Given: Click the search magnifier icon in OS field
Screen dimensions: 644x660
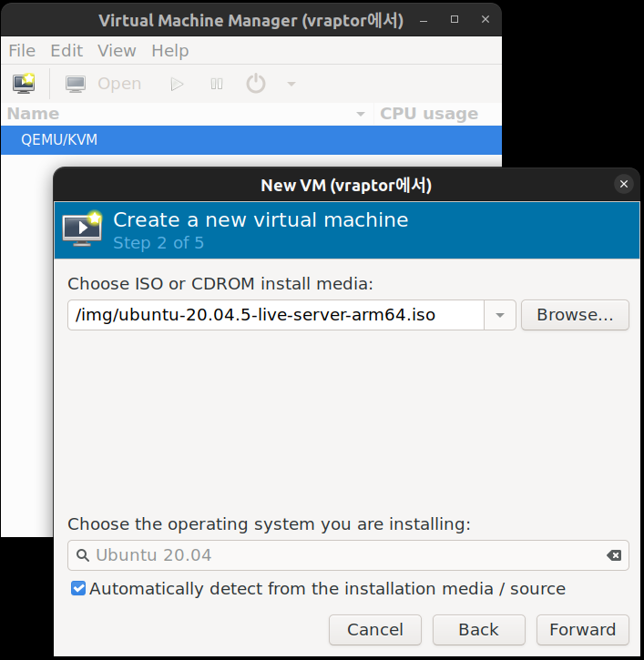Looking at the screenshot, I should 83,555.
